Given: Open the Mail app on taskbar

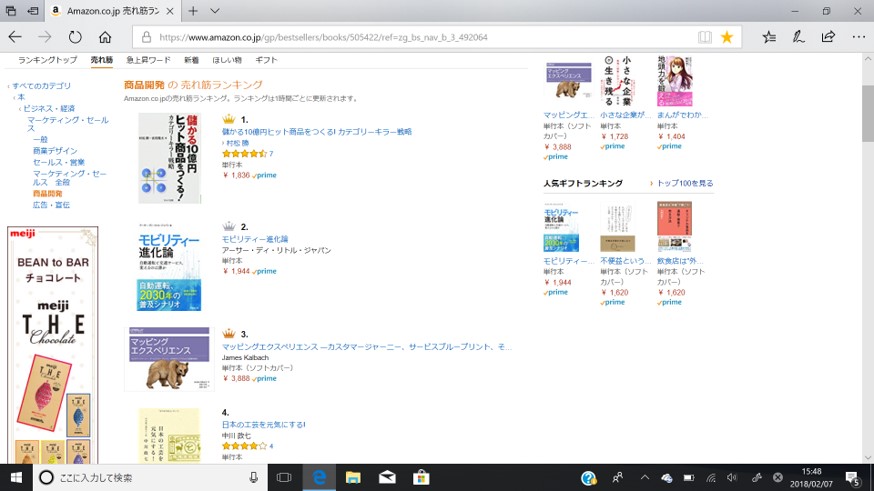Looking at the screenshot, I should [x=387, y=478].
